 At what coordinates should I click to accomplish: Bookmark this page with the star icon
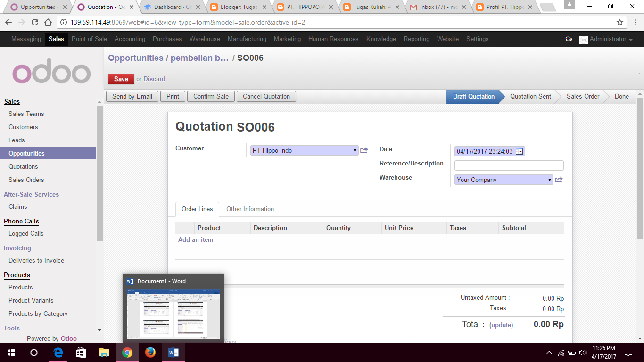pos(620,22)
